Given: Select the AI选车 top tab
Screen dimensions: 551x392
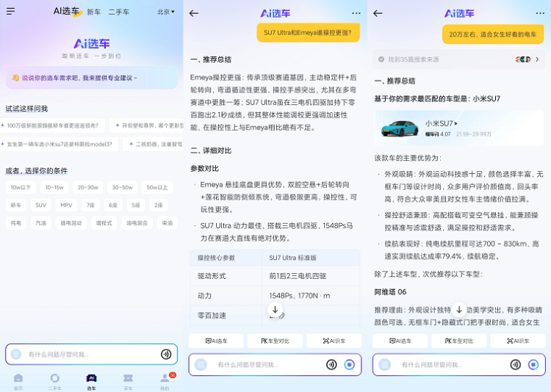Looking at the screenshot, I should click(x=67, y=12).
